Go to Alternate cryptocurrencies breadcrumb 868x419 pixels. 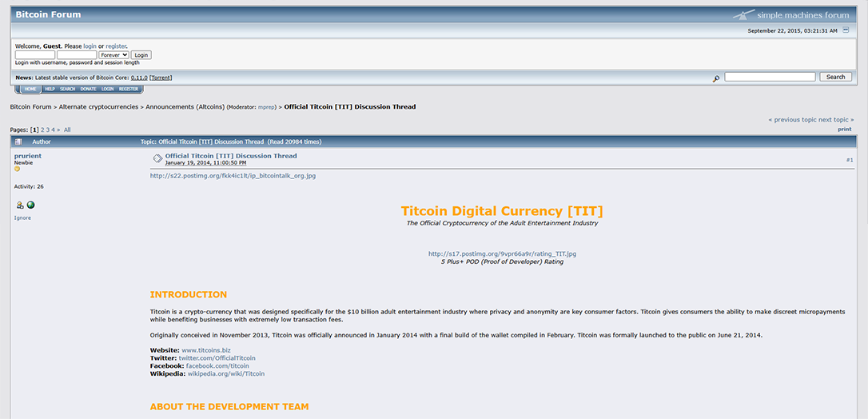tap(98, 107)
